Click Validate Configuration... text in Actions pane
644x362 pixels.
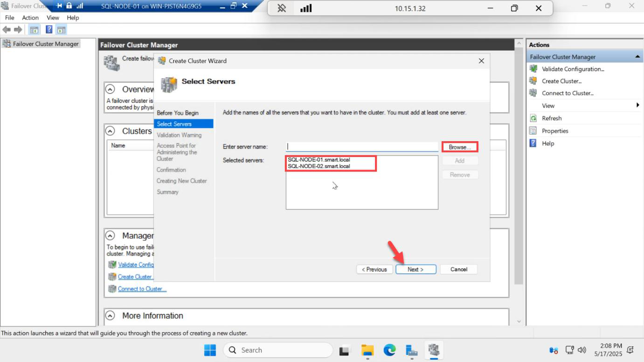[573, 69]
